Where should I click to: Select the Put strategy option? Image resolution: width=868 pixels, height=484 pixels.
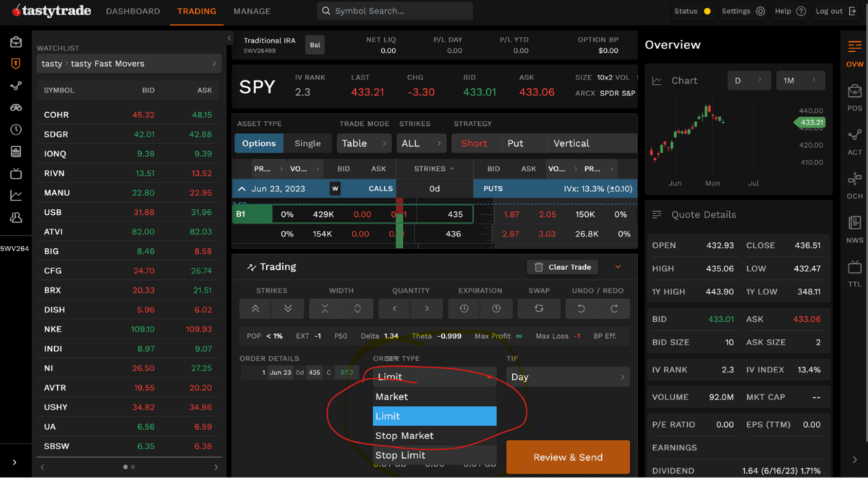(x=524, y=143)
